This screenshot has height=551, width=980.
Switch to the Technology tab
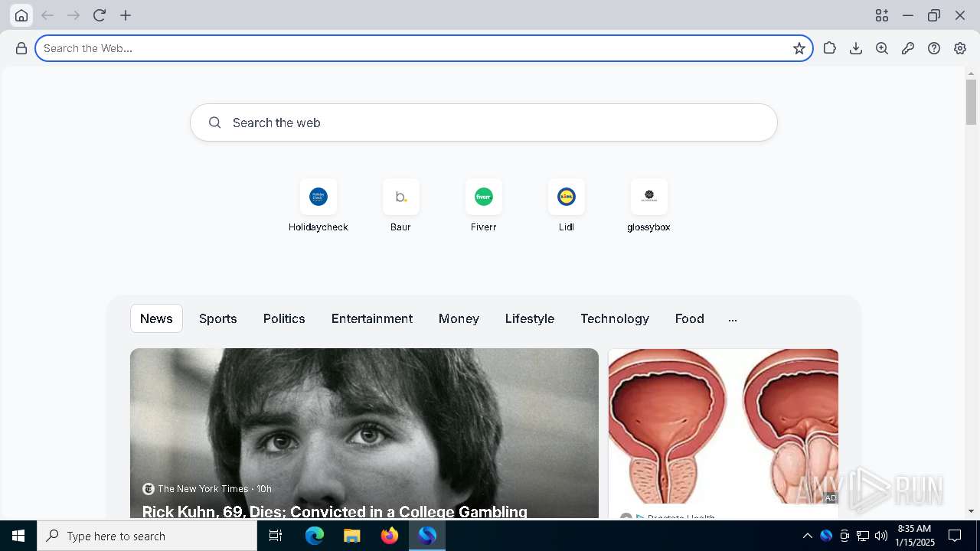[615, 318]
